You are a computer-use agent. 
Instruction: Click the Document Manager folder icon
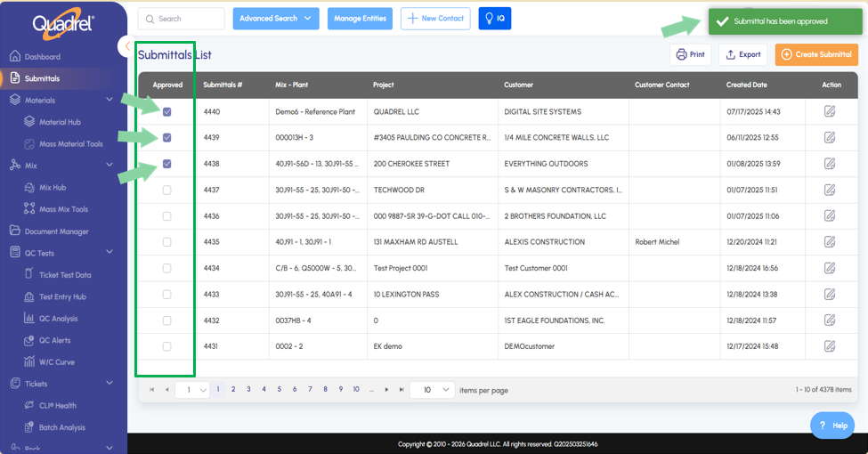pyautogui.click(x=15, y=231)
